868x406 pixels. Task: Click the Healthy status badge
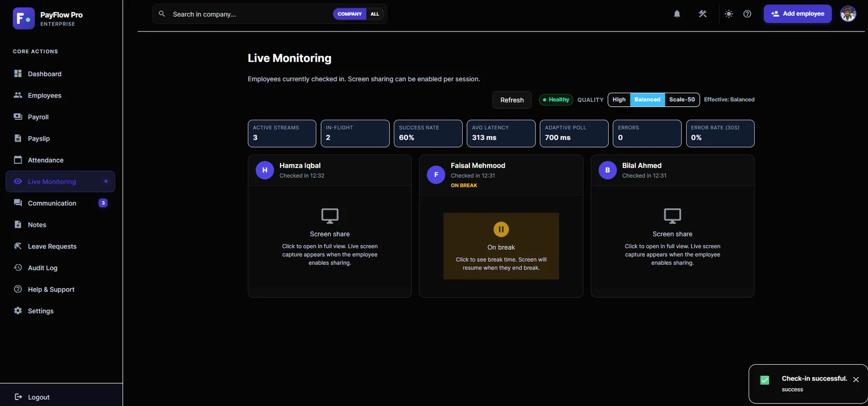pos(556,100)
